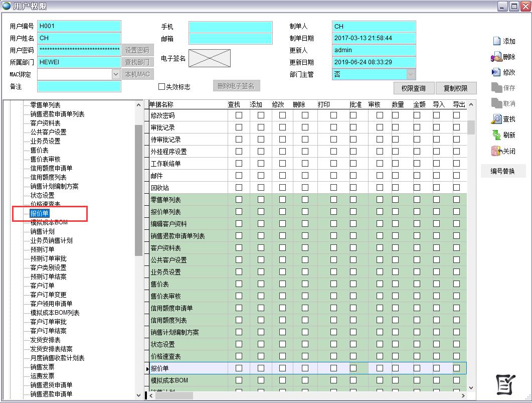Click the 关闭 (Close) door icon

pyautogui.click(x=496, y=151)
